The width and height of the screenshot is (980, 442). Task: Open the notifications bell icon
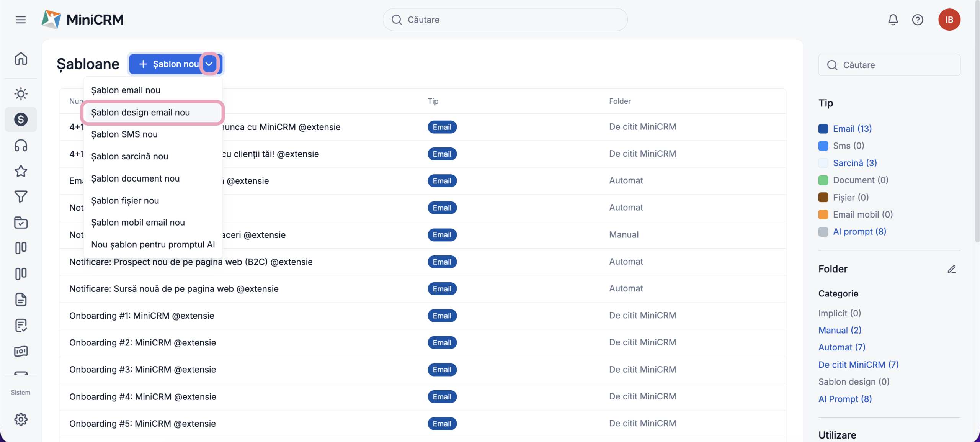893,20
